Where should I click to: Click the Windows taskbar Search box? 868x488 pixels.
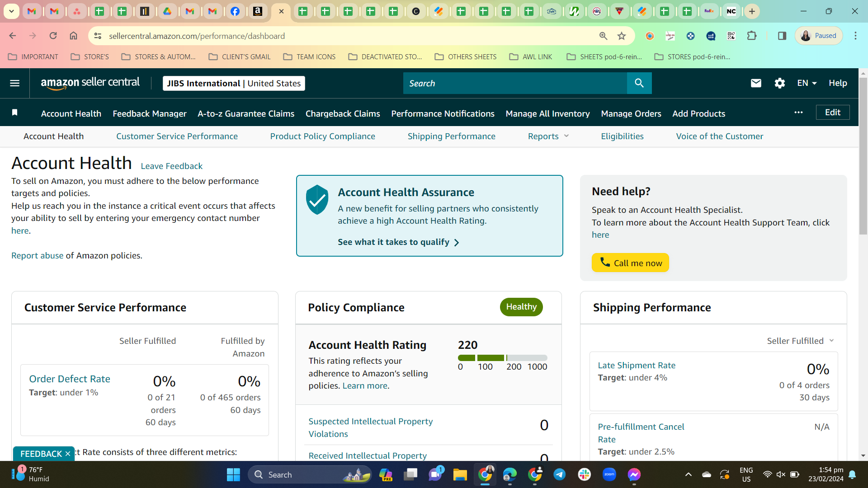(x=310, y=474)
